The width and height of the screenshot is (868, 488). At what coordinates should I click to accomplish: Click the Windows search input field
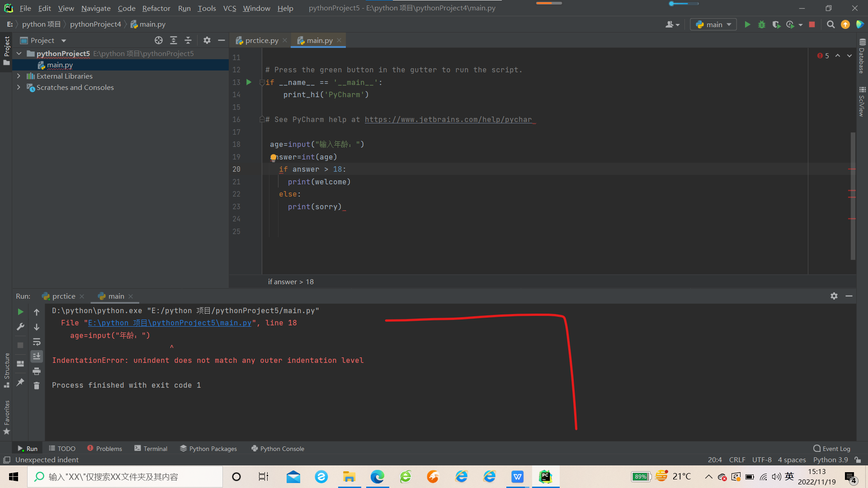(125, 477)
